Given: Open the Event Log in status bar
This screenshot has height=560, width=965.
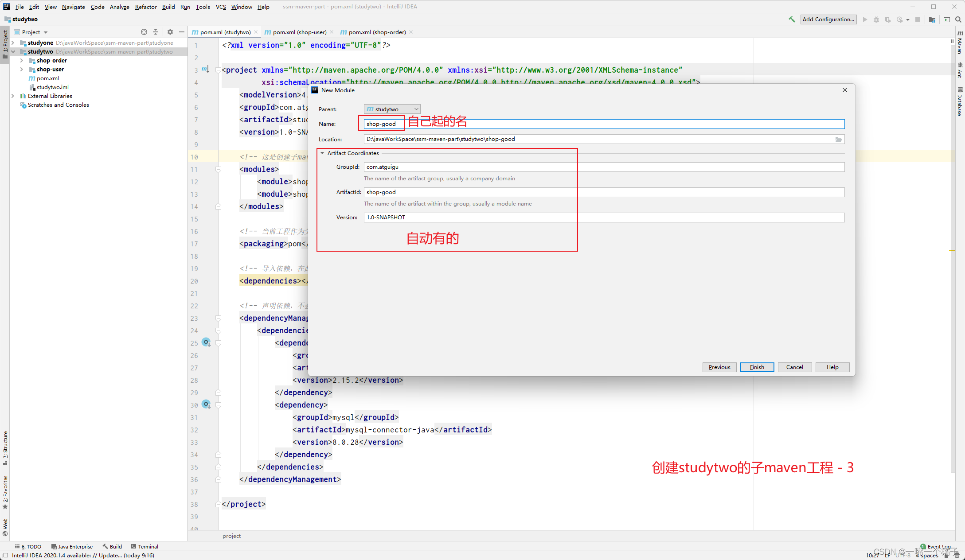Looking at the screenshot, I should pyautogui.click(x=936, y=546).
